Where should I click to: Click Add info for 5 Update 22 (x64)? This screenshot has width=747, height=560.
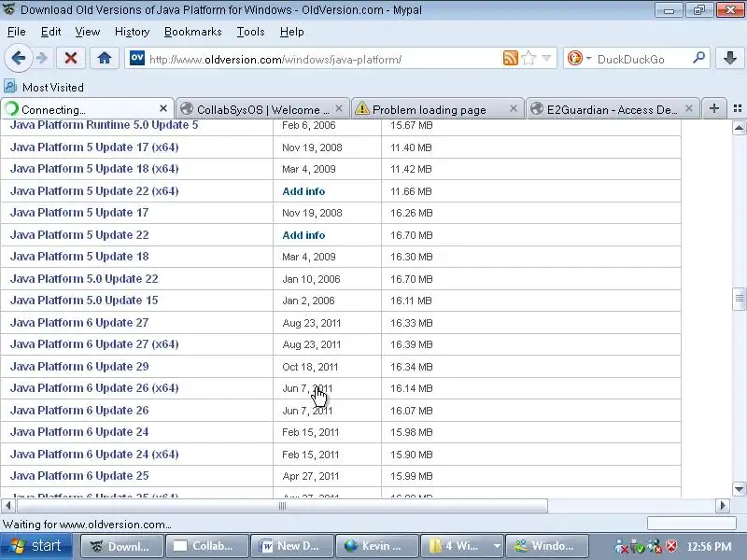(x=303, y=191)
